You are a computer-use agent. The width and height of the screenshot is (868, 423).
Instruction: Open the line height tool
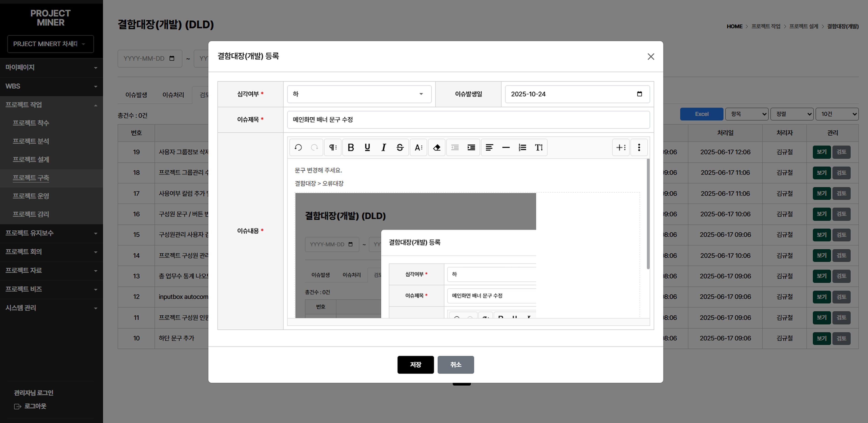tap(539, 147)
